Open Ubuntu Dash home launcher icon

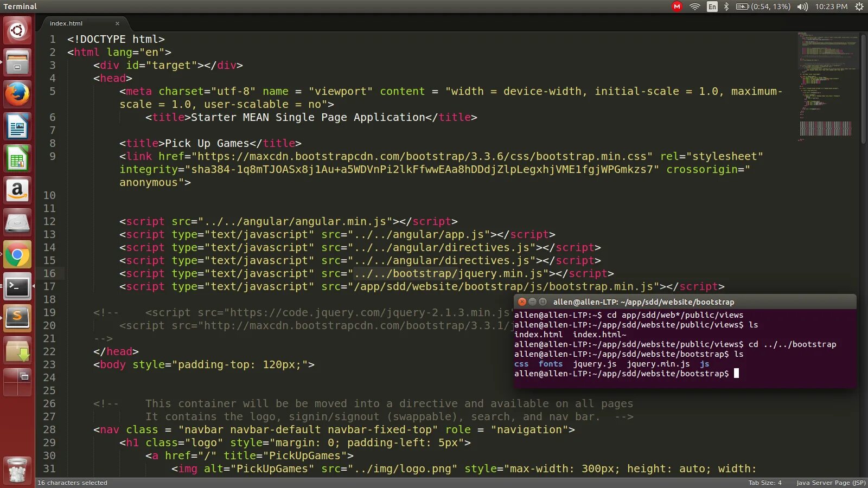(17, 30)
